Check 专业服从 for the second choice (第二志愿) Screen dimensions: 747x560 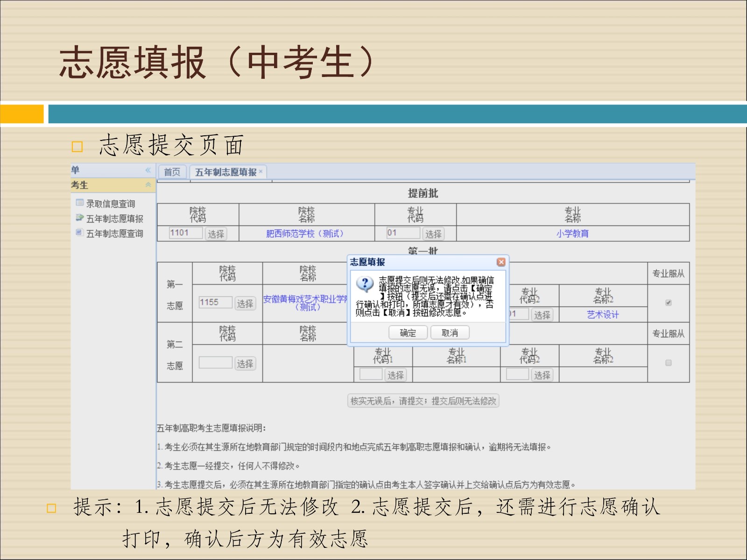tap(668, 363)
